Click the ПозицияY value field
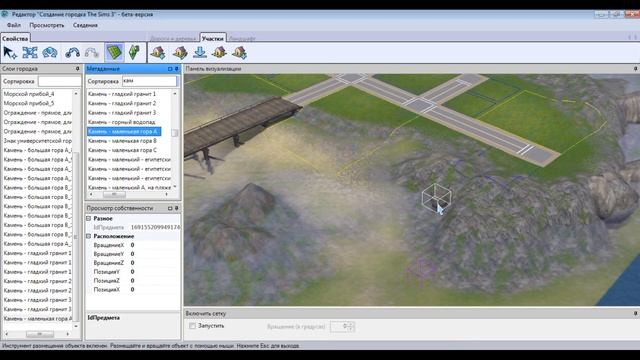Image resolution: width=640 pixels, height=360 pixels. pyautogui.click(x=154, y=272)
